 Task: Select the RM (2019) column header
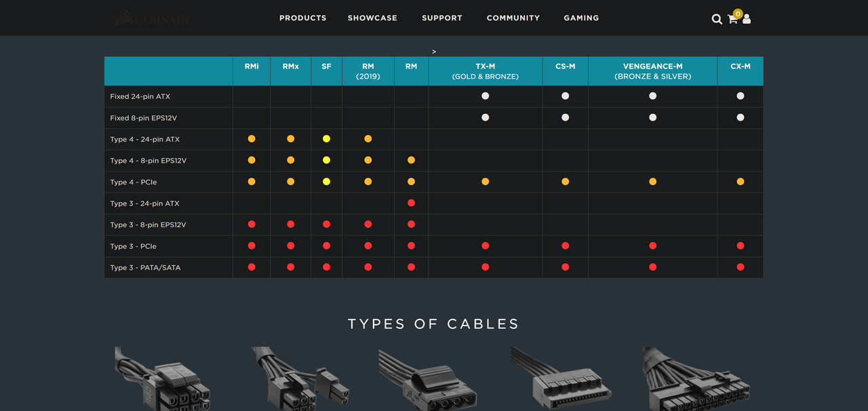[x=368, y=71]
